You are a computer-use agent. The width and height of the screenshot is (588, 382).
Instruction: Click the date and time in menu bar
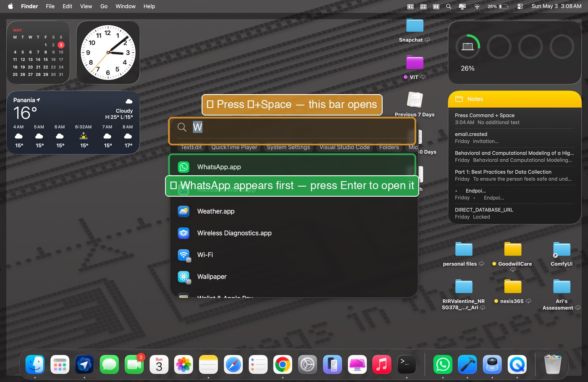pyautogui.click(x=556, y=6)
